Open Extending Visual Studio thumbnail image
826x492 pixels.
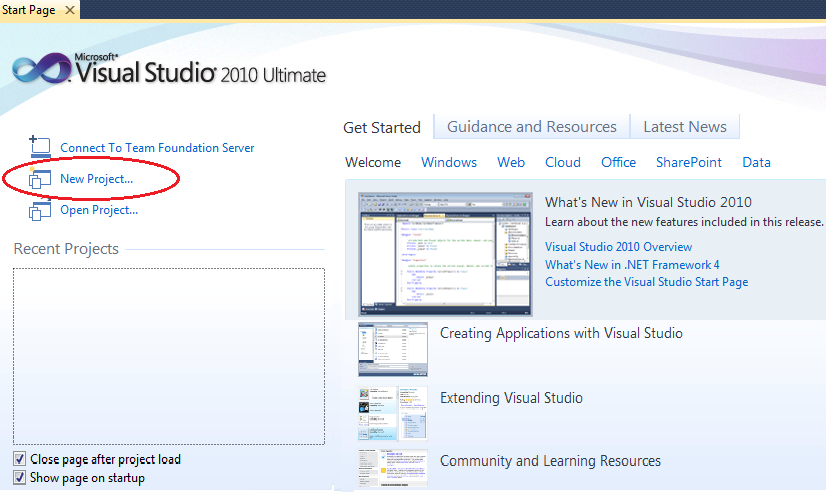(x=393, y=414)
